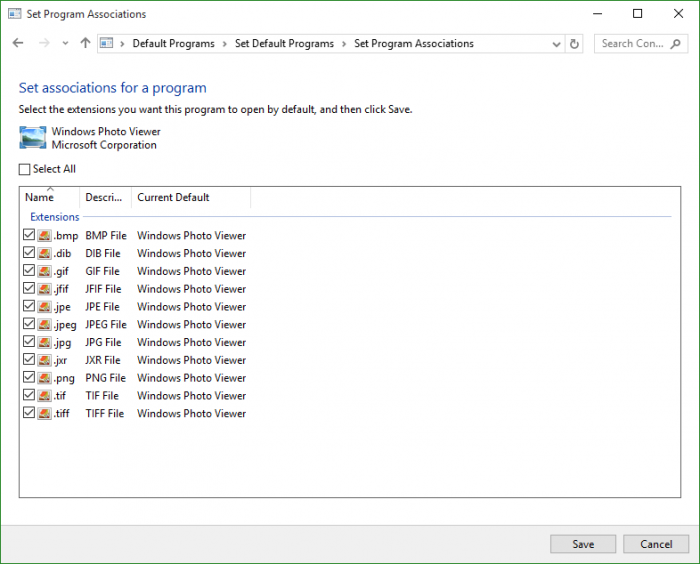Click the Up directory arrow
The image size is (700, 564).
(x=85, y=44)
